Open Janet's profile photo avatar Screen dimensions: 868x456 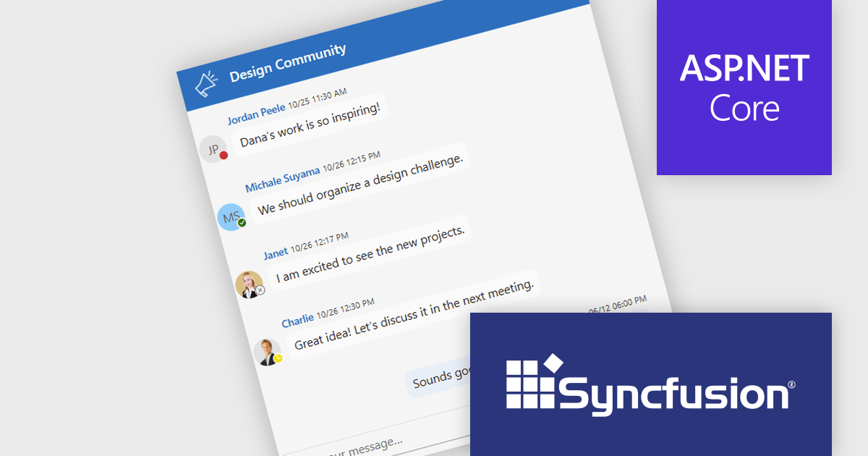(250, 284)
